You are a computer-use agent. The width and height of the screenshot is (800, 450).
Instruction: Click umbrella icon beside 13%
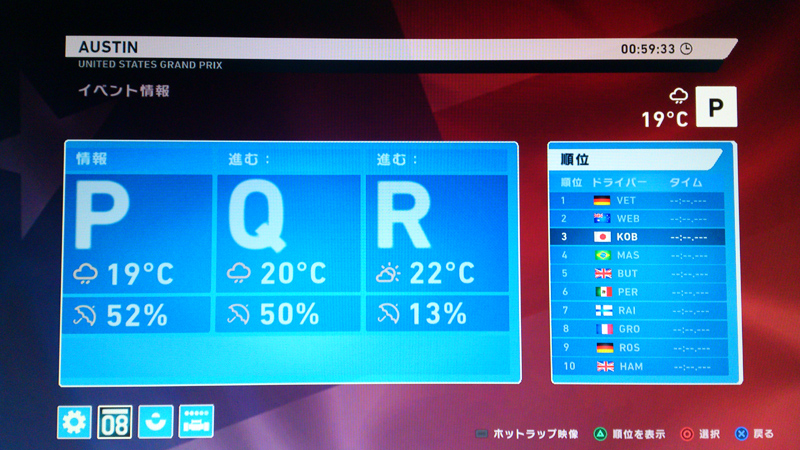point(388,314)
